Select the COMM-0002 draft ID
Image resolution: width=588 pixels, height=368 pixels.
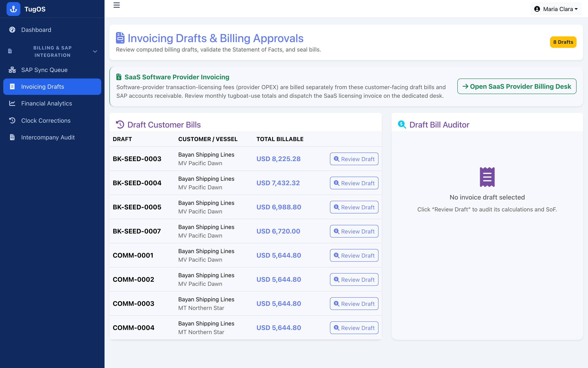(x=133, y=279)
